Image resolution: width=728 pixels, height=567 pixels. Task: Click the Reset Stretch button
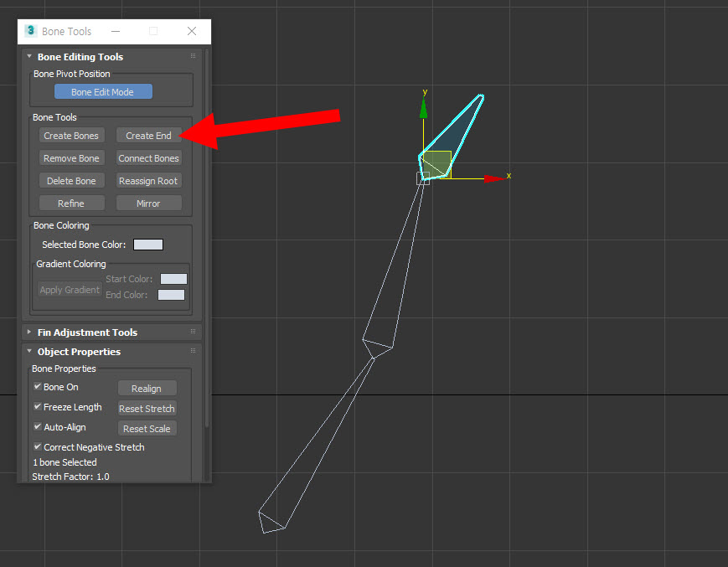147,409
